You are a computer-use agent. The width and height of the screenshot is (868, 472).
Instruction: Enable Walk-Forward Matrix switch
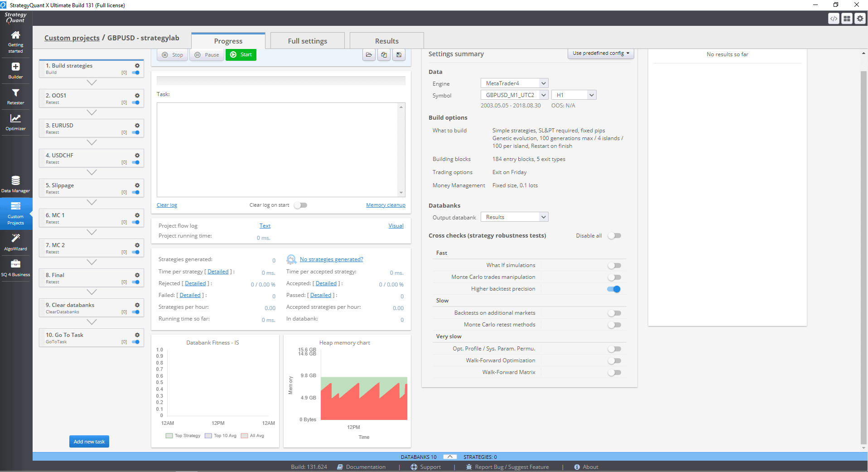click(614, 373)
